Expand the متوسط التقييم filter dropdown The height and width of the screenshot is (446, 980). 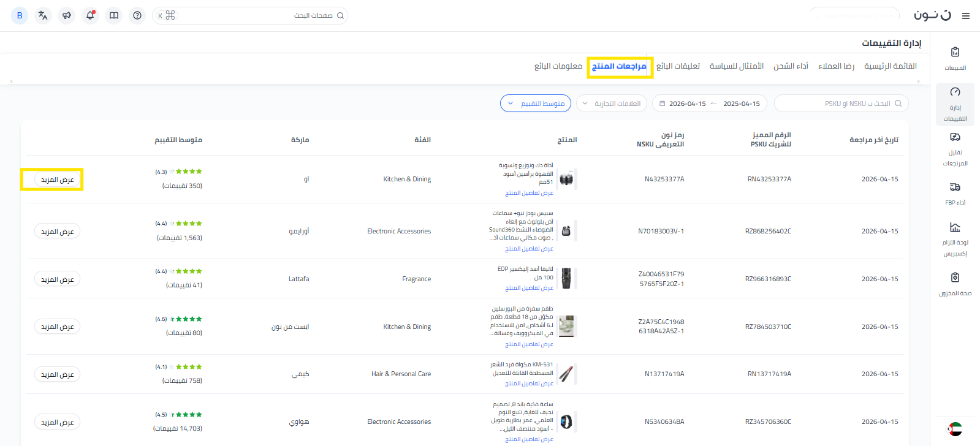coord(536,104)
